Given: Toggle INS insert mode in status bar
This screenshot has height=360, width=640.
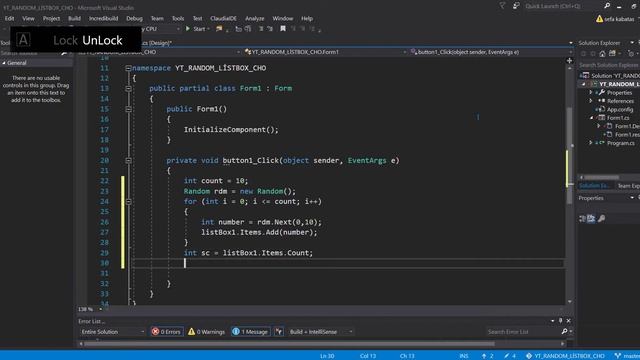Looking at the screenshot, I should [x=464, y=356].
